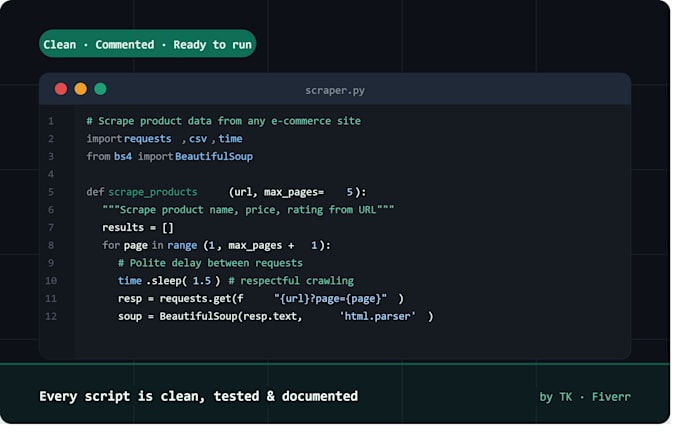Select the scraper.py file title
Viewport: 680px width, 434px height.
pyautogui.click(x=335, y=91)
